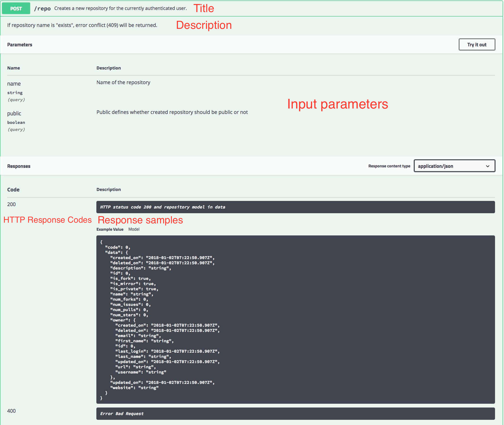Screen dimensions: 504x425
Task: Click the Code column header
Action: click(x=13, y=190)
